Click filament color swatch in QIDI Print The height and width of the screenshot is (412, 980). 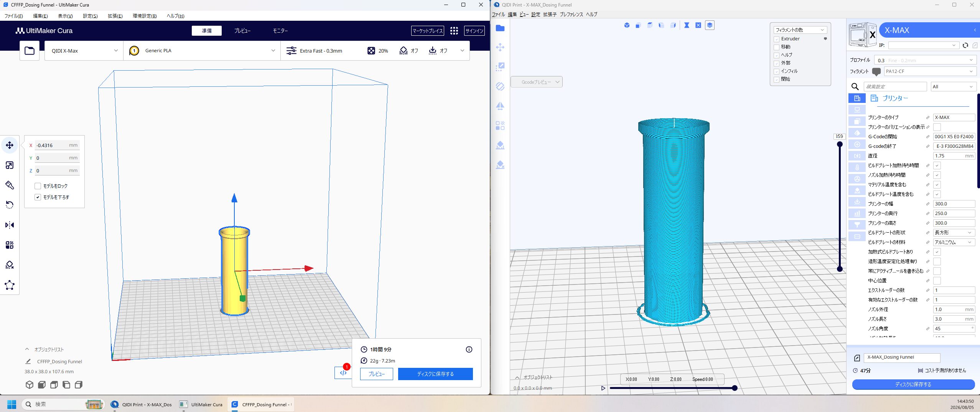[876, 71]
